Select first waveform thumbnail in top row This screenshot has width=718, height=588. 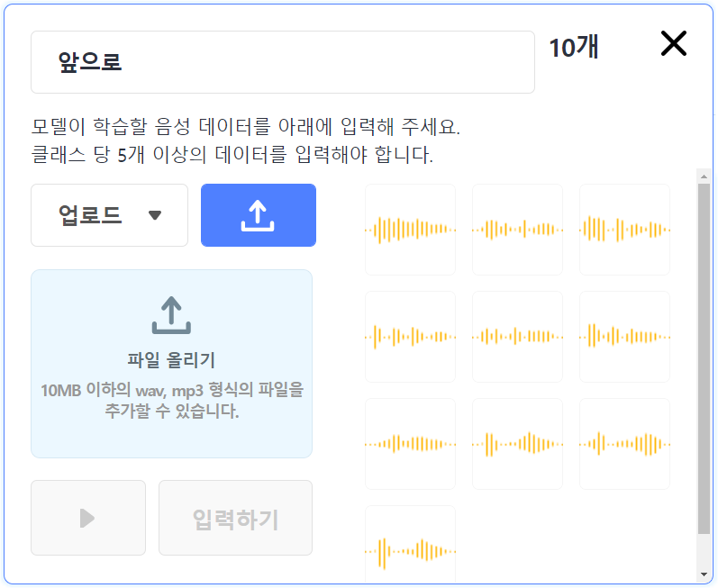(x=410, y=230)
